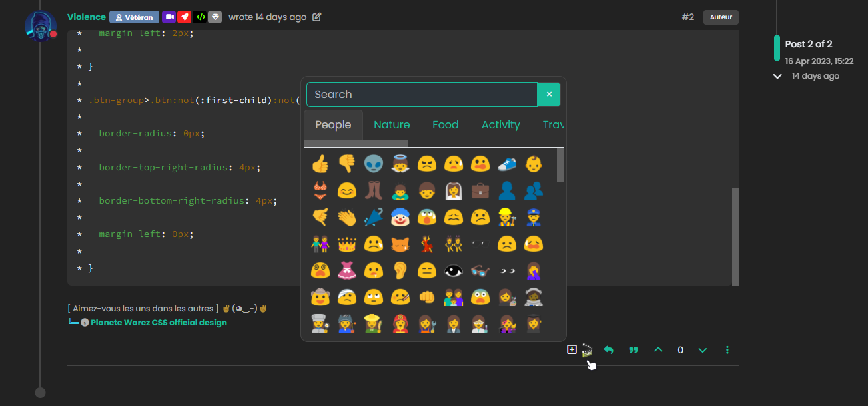
Task: Click the emoji Search input field
Action: point(421,95)
